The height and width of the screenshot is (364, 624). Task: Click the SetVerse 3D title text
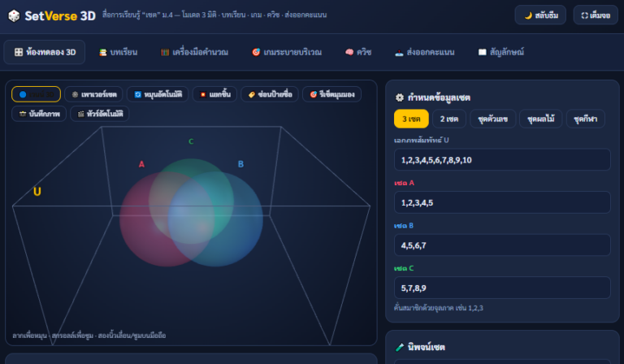(60, 16)
